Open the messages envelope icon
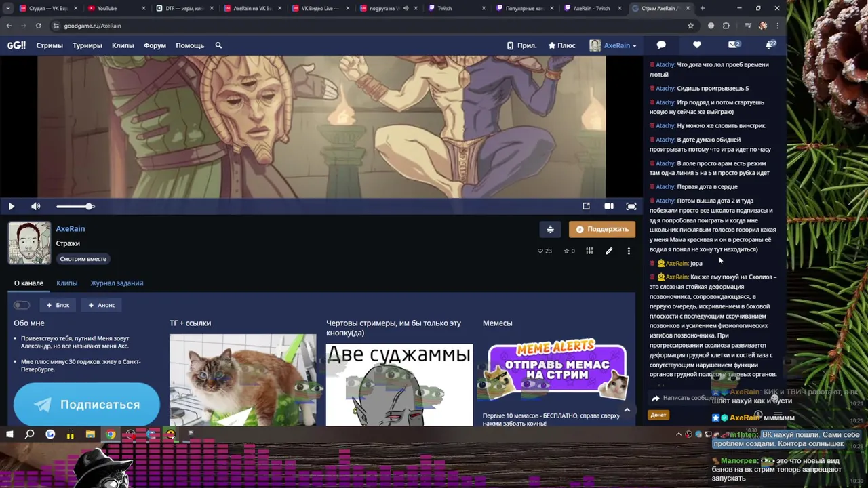 pos(733,45)
